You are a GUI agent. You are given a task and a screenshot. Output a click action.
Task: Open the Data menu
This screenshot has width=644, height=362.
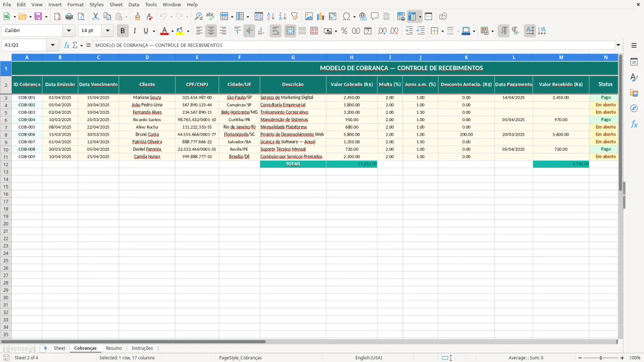[134, 4]
